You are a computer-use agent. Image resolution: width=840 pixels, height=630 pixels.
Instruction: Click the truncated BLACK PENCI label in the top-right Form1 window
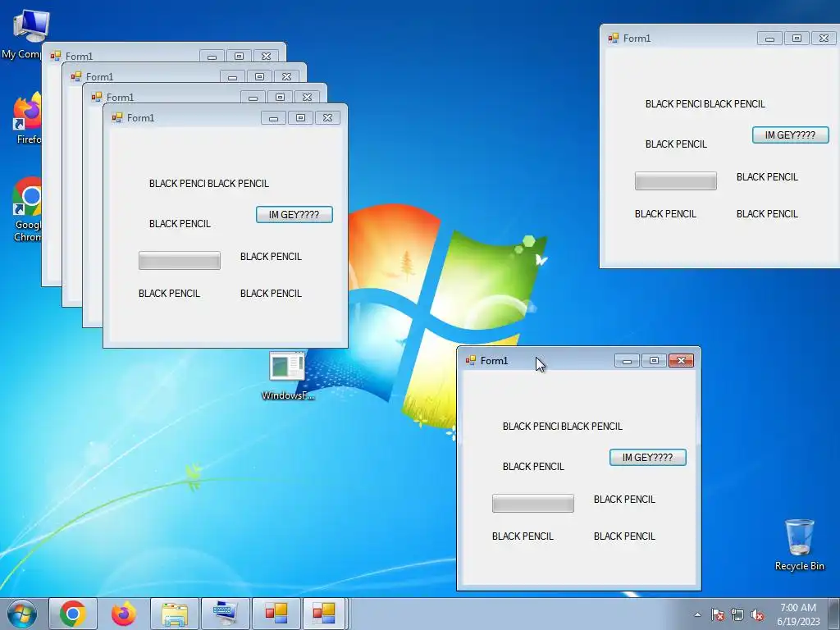point(674,104)
